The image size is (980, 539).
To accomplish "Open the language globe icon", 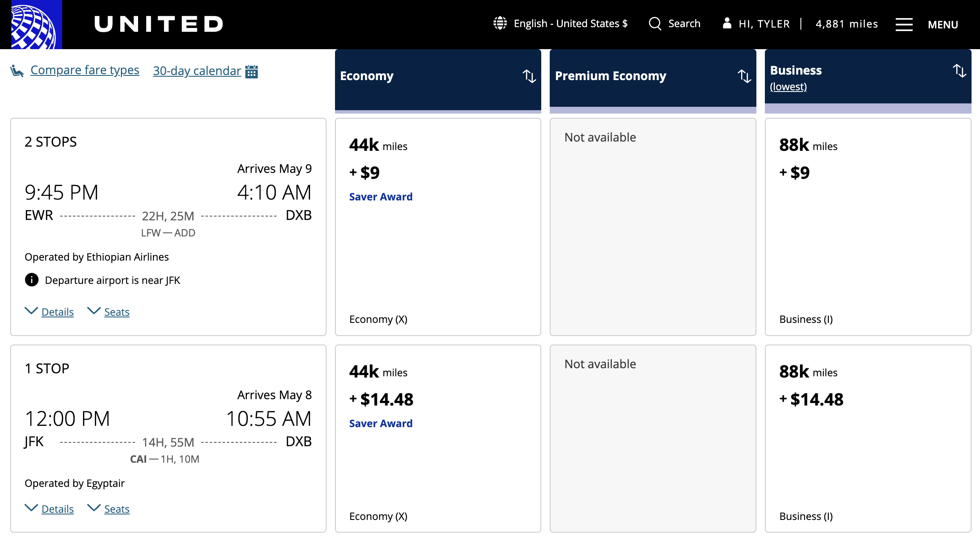I will (500, 23).
